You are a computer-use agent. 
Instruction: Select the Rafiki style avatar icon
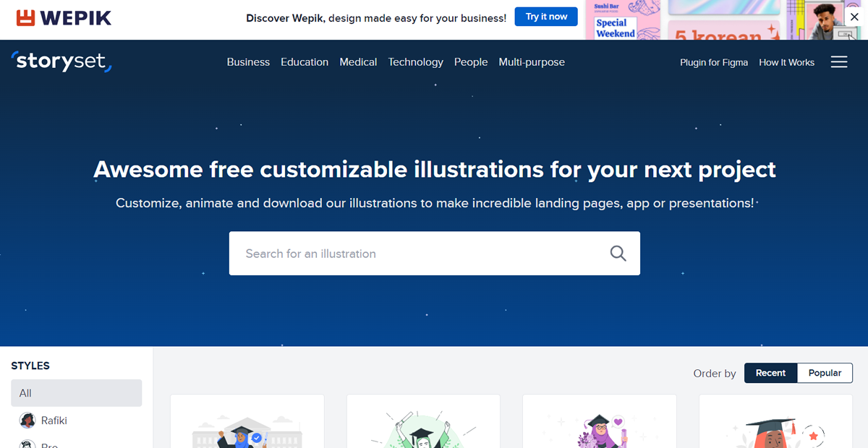pos(27,421)
